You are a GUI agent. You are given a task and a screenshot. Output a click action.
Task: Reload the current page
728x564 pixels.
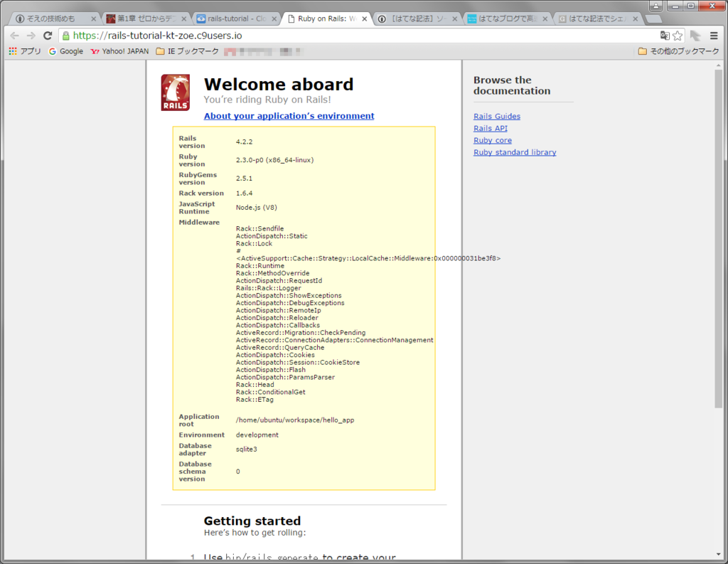pos(48,36)
